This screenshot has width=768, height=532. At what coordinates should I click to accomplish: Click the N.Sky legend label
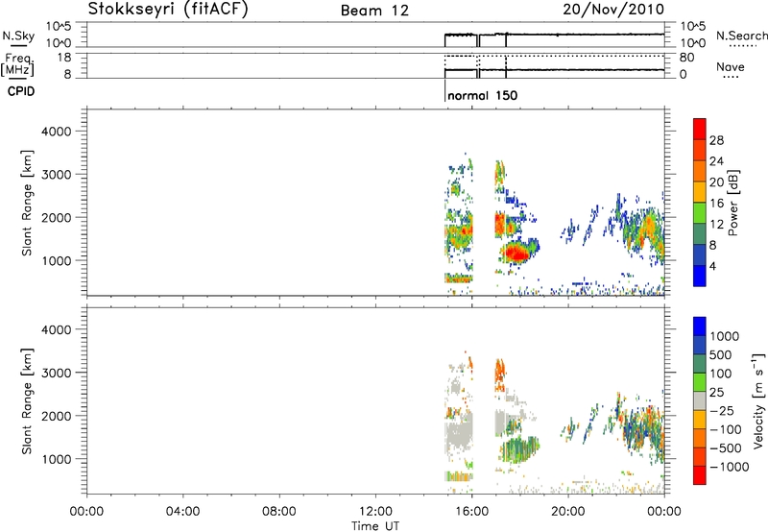[x=18, y=36]
